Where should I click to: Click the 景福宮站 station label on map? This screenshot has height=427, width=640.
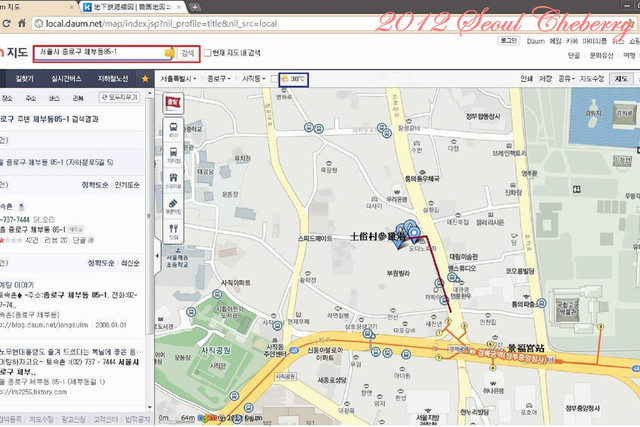(x=526, y=348)
